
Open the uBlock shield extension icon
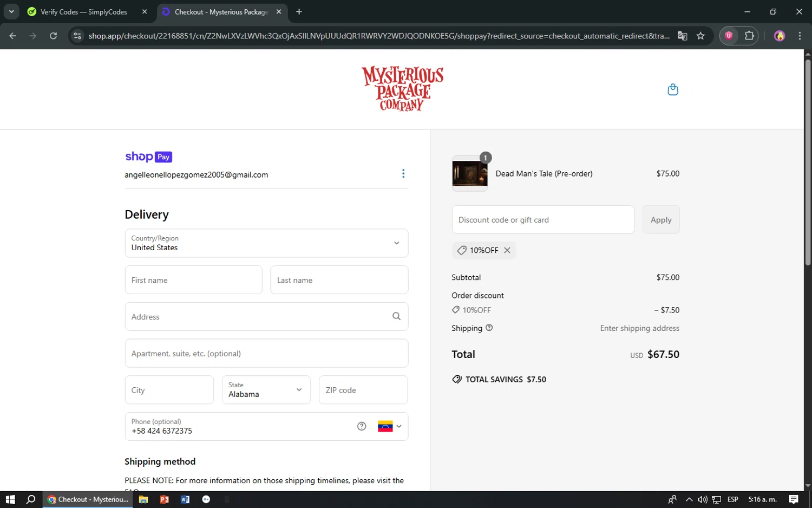729,36
